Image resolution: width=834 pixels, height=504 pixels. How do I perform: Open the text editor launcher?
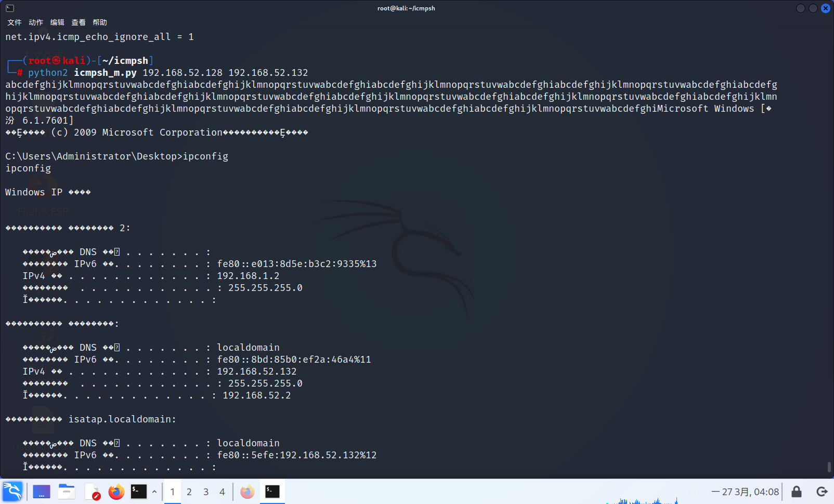[92, 492]
